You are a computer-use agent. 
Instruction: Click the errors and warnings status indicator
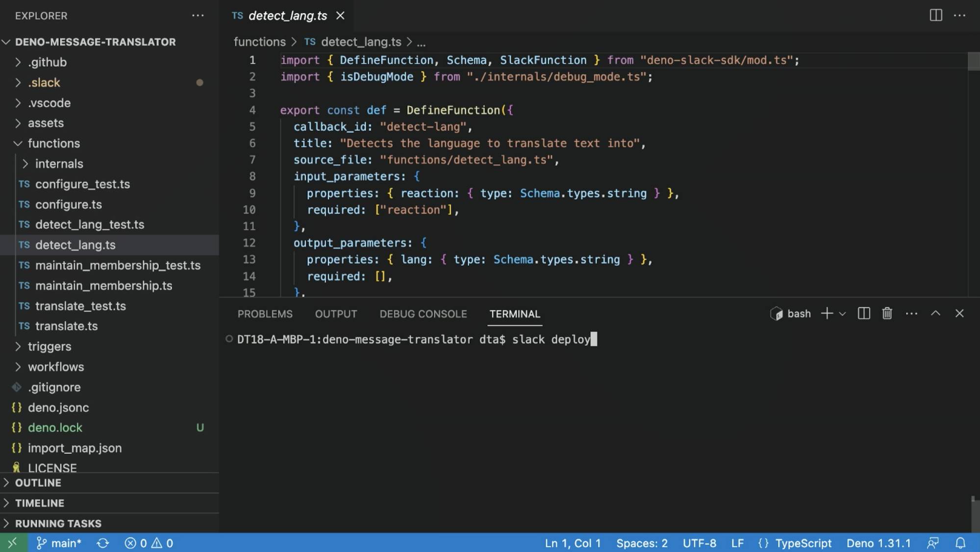pos(148,543)
